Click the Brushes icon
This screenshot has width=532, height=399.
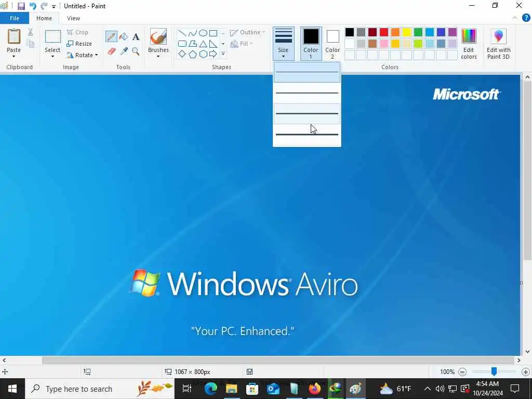point(158,37)
